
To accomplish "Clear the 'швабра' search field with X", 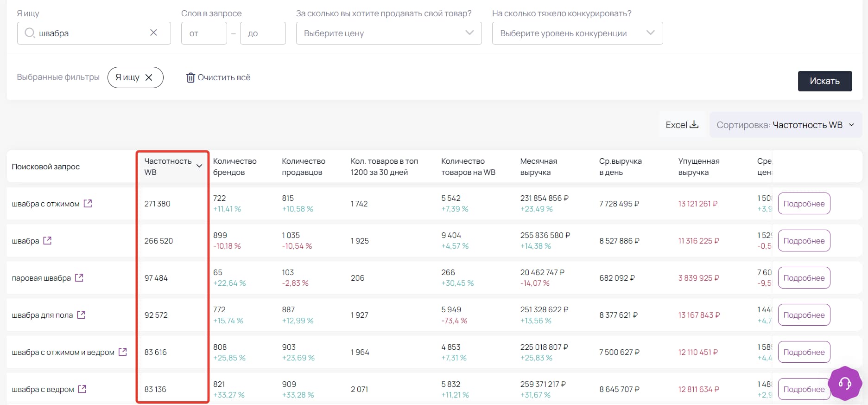I will pos(153,32).
